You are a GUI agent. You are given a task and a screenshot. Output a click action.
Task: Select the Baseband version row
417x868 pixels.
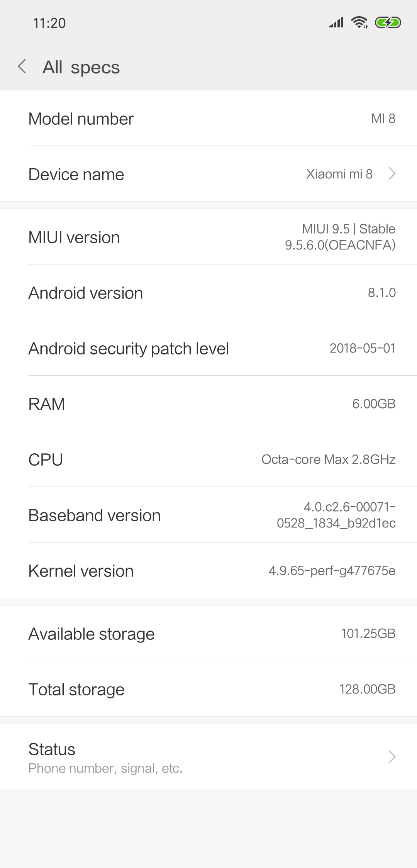click(208, 515)
